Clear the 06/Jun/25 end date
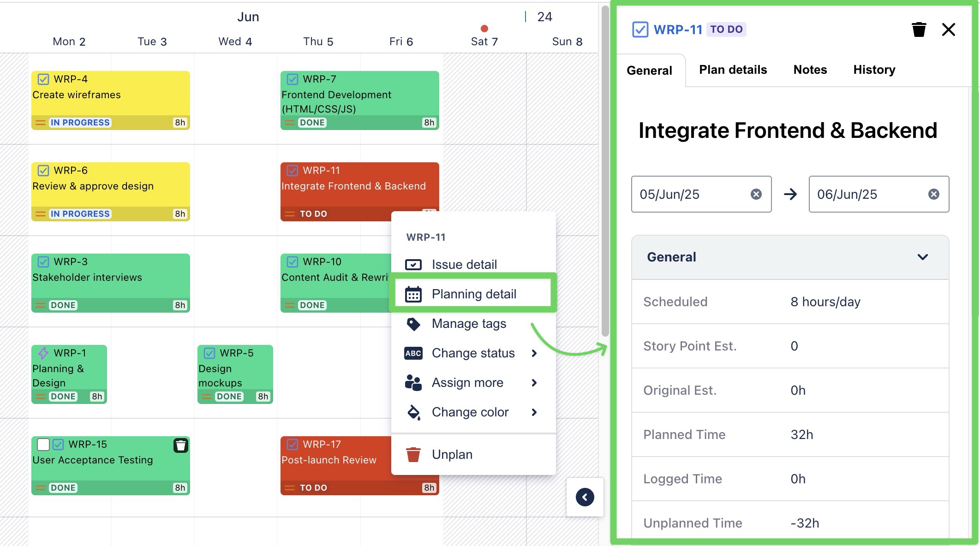Screen dimensions: 980x546 tap(933, 194)
